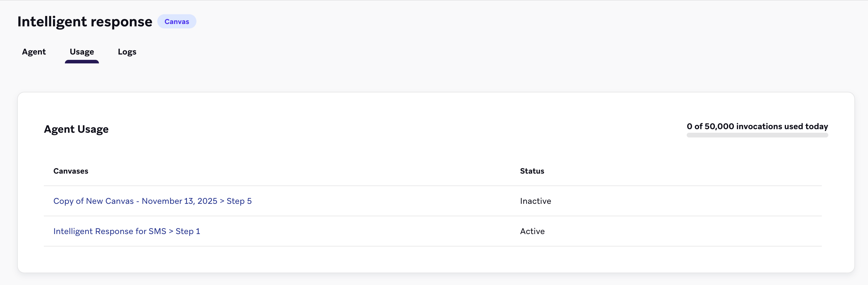868x285 pixels.
Task: Select the Usage tab
Action: (x=81, y=52)
